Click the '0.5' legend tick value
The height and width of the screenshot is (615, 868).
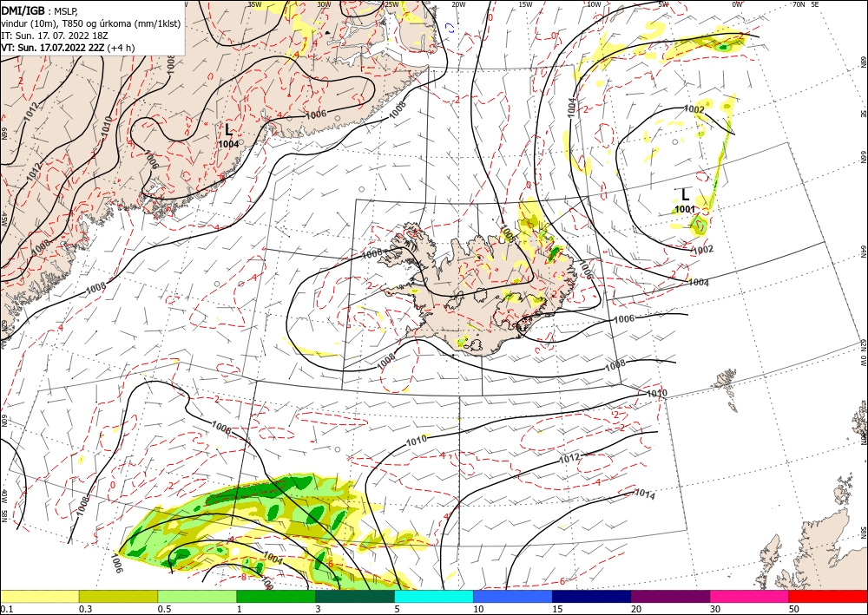pyautogui.click(x=164, y=608)
